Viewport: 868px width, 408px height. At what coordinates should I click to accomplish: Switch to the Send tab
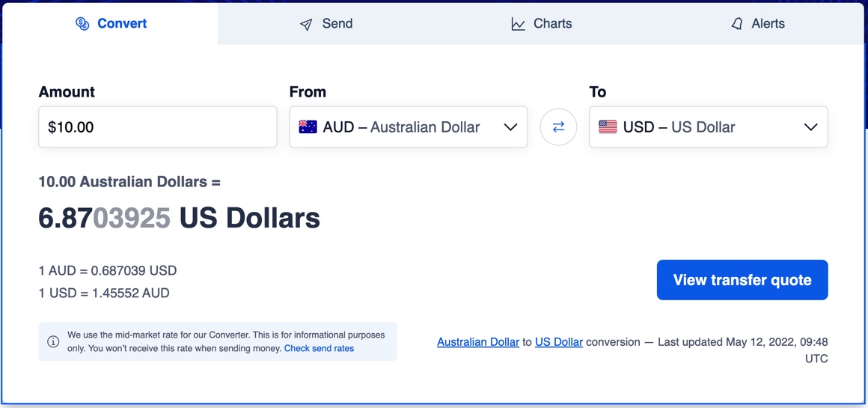(x=326, y=24)
